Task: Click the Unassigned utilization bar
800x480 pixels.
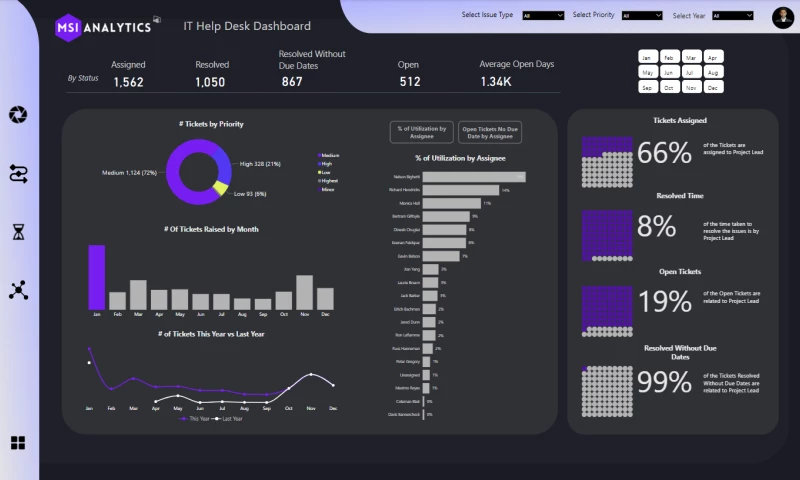Action: point(426,375)
